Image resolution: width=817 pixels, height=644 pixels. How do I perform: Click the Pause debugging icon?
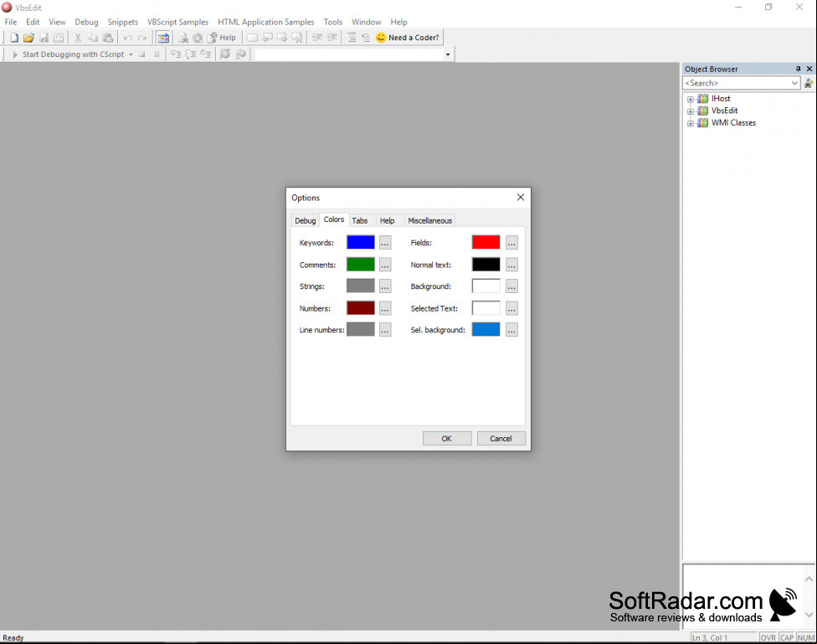tap(157, 54)
